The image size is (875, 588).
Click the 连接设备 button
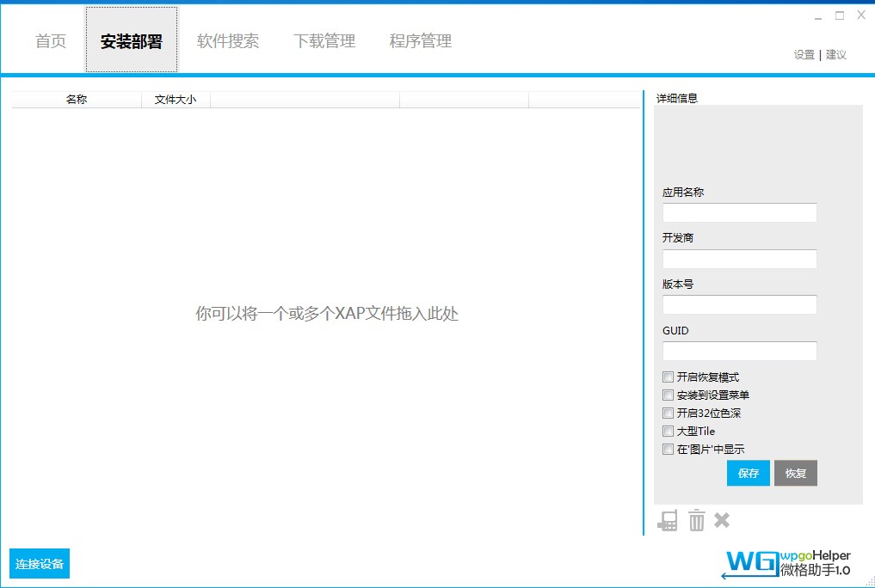click(40, 563)
